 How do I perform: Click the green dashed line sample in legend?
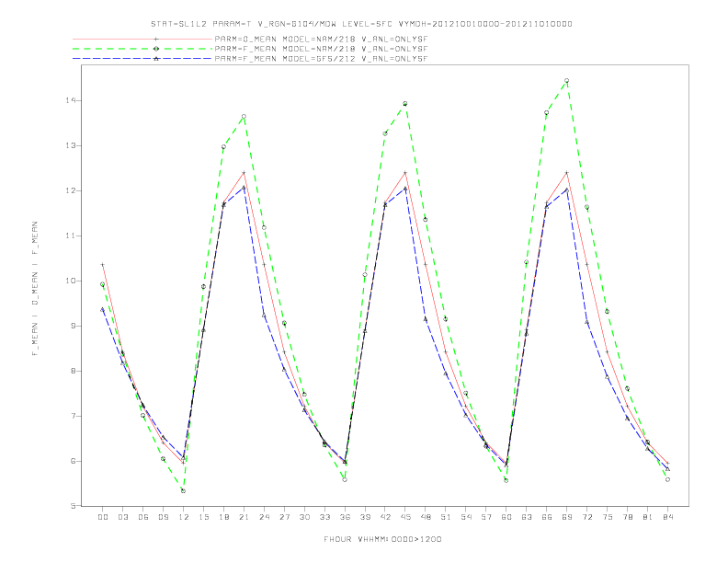pyautogui.click(x=142, y=49)
